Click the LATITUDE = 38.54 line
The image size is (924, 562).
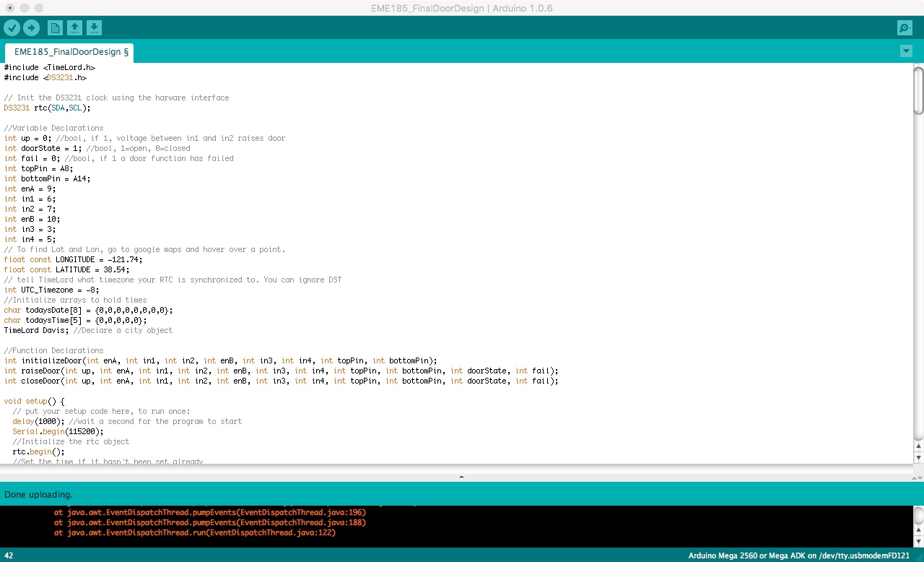pos(67,269)
